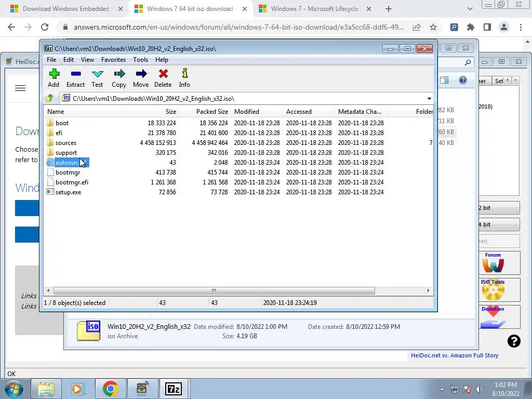Image resolution: width=532 pixels, height=399 pixels.
Task: Click the Explorer search magnifier icon
Action: (468, 62)
